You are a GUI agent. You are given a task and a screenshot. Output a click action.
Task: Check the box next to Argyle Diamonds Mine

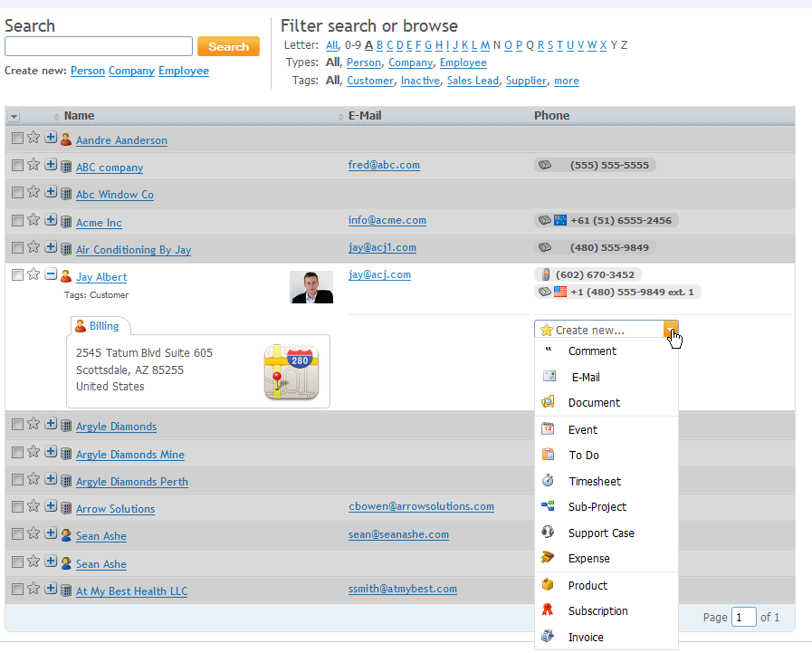[17, 452]
